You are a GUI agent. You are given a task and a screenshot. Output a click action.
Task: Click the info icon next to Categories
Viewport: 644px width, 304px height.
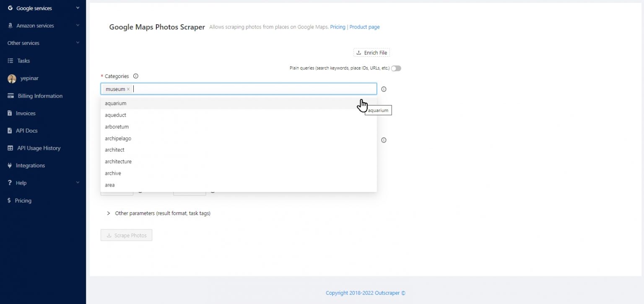135,76
